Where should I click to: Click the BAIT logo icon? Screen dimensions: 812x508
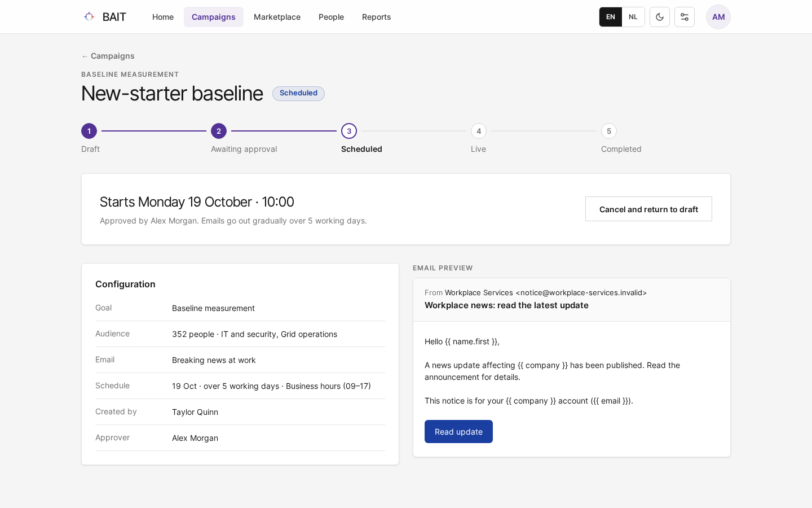point(89,17)
